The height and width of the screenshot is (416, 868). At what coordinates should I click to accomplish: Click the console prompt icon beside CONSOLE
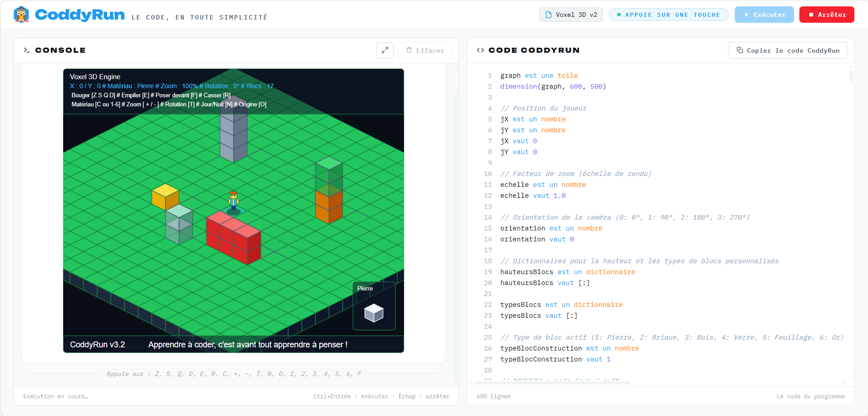(x=26, y=50)
